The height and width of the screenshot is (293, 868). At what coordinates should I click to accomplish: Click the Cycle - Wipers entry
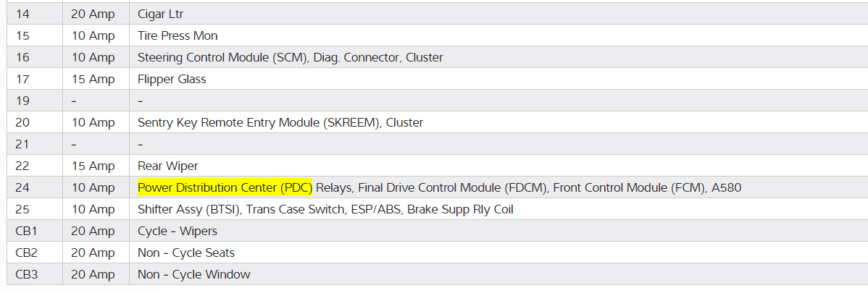coord(178,231)
